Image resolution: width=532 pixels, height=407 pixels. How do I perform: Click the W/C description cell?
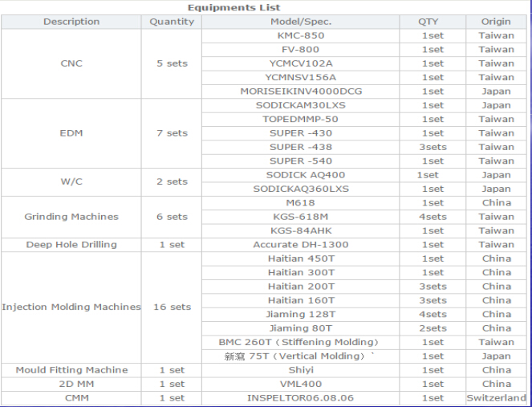pyautogui.click(x=71, y=181)
